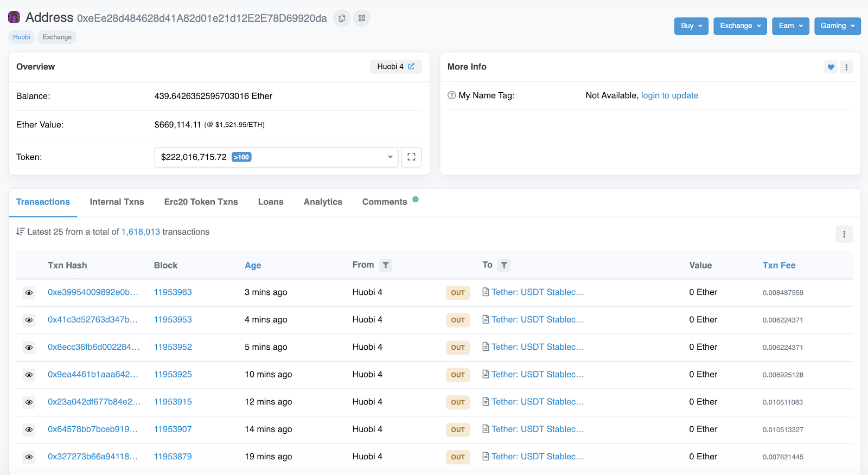868x475 pixels.
Task: Click login to update link
Action: pos(669,95)
